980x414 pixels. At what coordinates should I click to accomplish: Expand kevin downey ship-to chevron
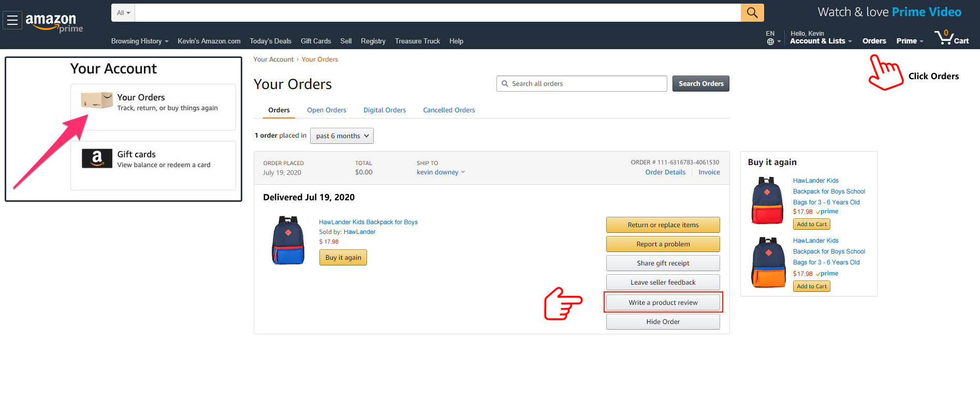(463, 172)
